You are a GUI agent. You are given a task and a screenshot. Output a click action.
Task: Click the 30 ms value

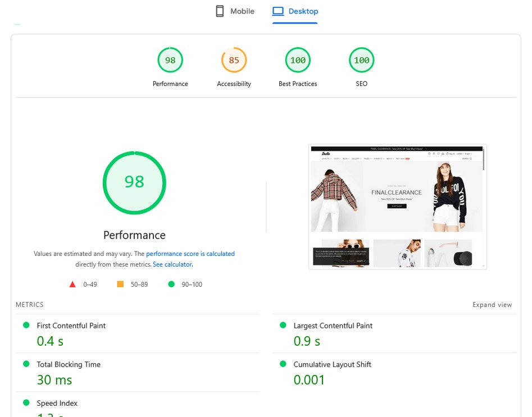click(54, 380)
